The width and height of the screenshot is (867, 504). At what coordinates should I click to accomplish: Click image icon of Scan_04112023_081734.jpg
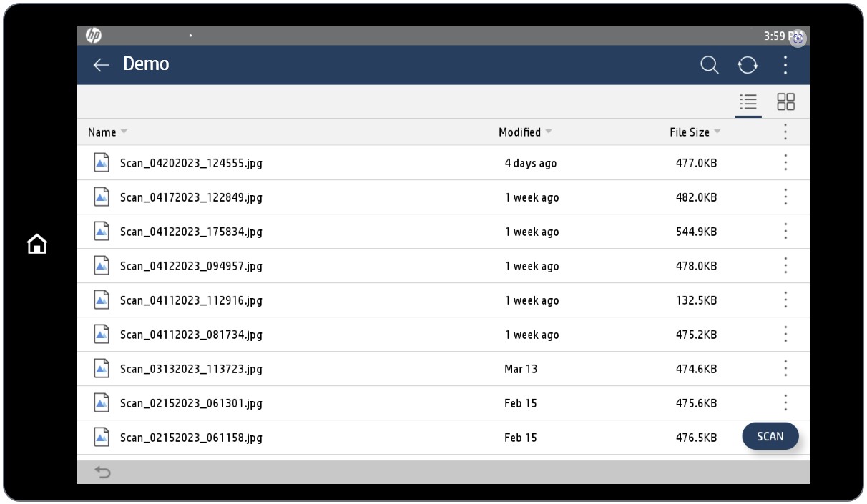[102, 335]
